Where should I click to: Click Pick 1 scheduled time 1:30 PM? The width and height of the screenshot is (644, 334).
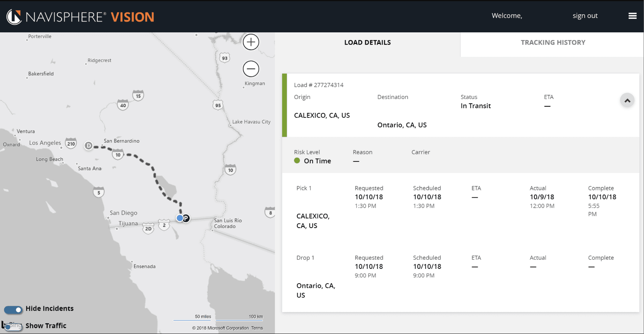[x=424, y=206]
